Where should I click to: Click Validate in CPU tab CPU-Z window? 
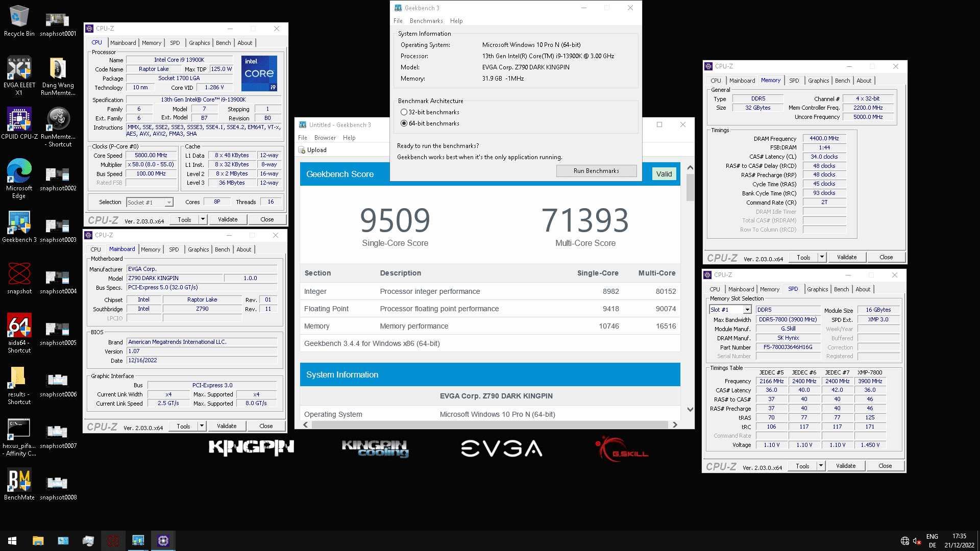click(x=228, y=219)
